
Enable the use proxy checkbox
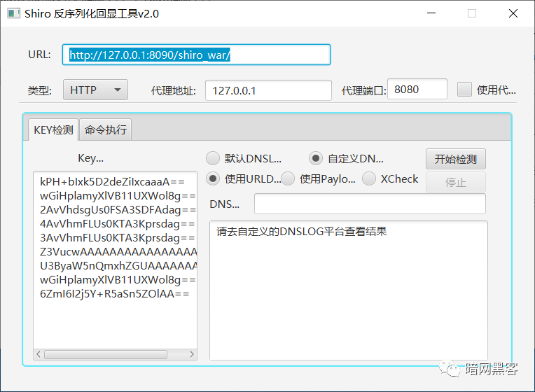point(464,90)
